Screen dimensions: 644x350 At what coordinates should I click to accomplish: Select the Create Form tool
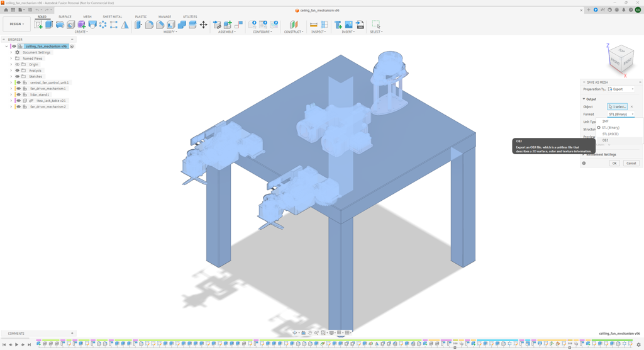click(x=81, y=25)
